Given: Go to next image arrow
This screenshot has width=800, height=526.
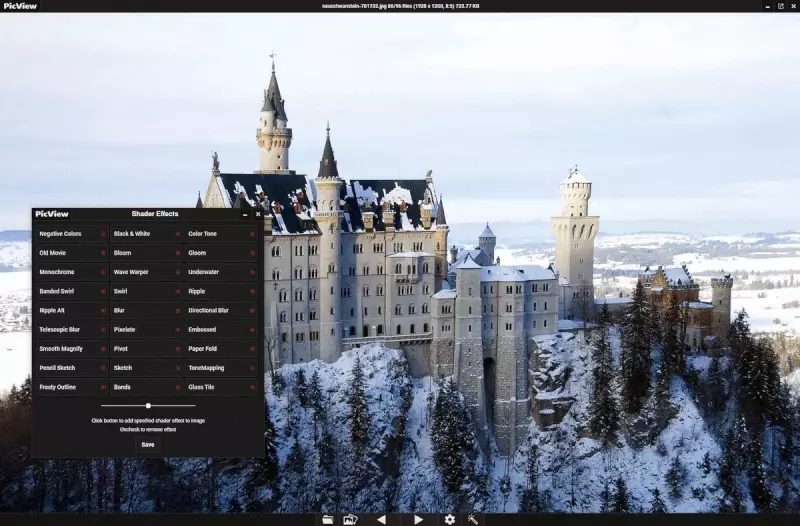Looking at the screenshot, I should 418,519.
